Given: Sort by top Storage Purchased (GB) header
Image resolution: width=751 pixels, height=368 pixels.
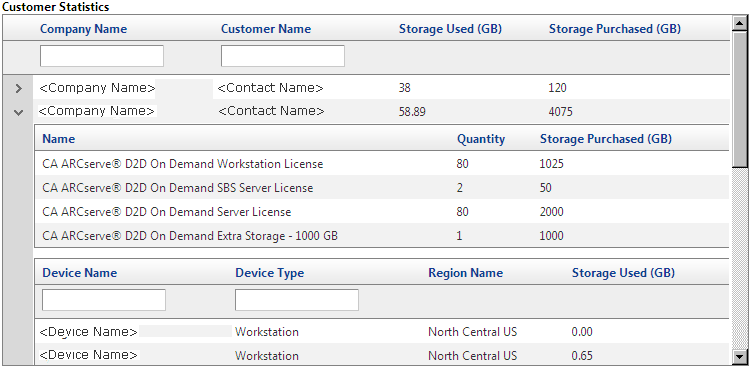Looking at the screenshot, I should [614, 29].
